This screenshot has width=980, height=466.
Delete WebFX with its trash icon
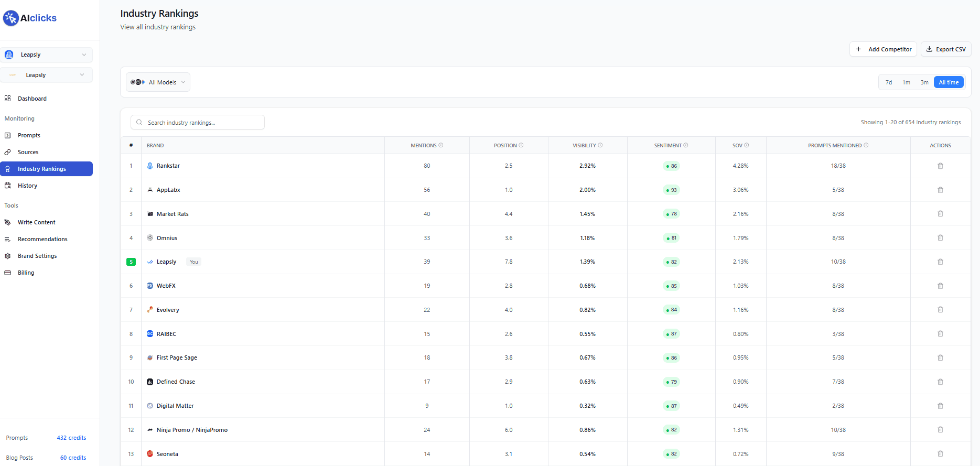pyautogui.click(x=940, y=286)
